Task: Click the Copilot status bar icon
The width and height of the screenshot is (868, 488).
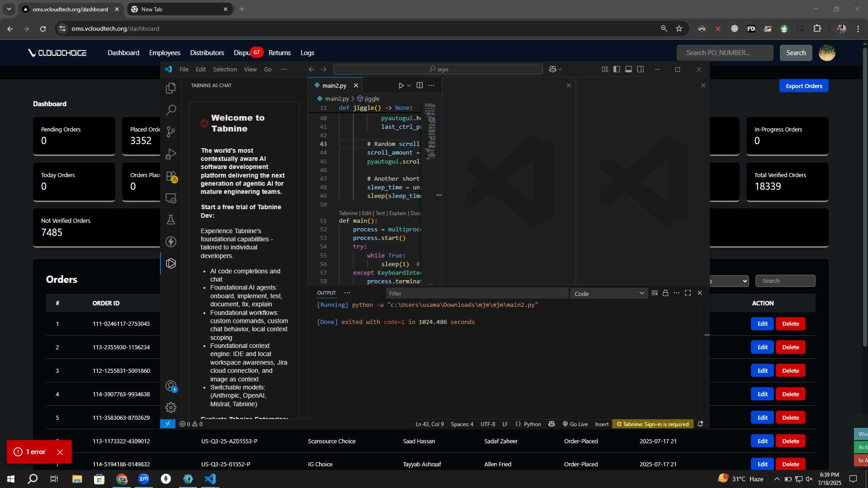Action: click(x=552, y=424)
